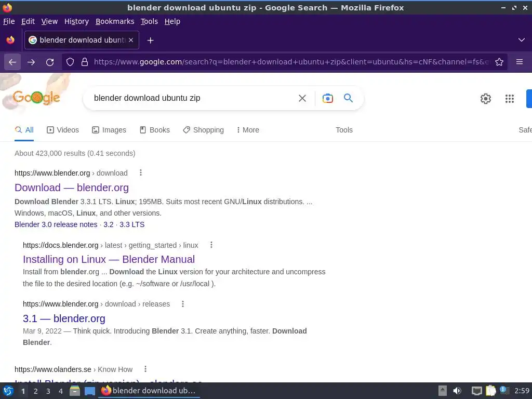Image resolution: width=532 pixels, height=399 pixels.
Task: Open search Tools options
Action: [344, 130]
